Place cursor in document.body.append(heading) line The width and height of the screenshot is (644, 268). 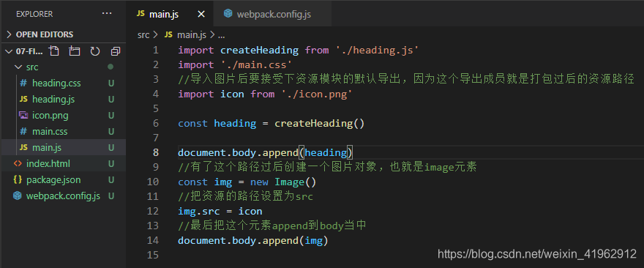pos(266,152)
